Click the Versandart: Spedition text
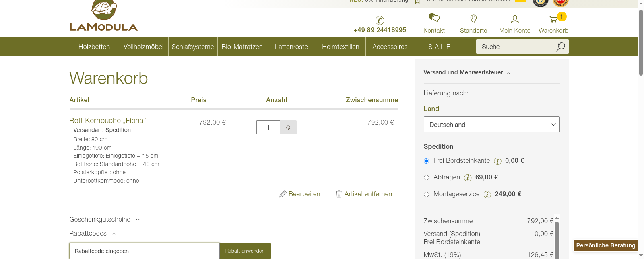Image resolution: width=644 pixels, height=259 pixels. (x=102, y=130)
